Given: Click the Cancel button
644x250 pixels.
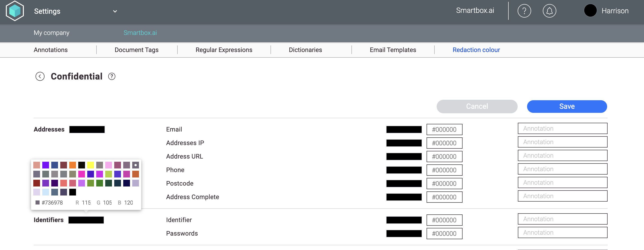Looking at the screenshot, I should [477, 107].
